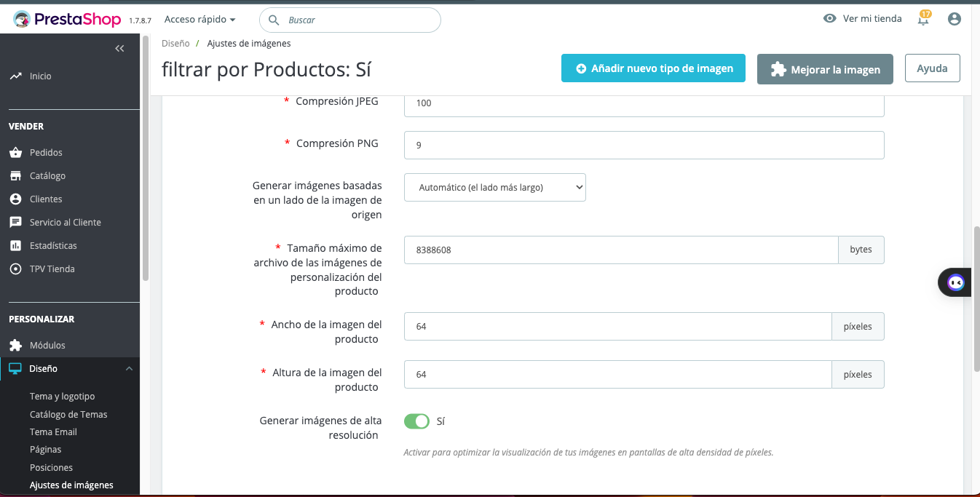980x497 pixels.
Task: Click the Compresión JPEG input field
Action: 644,103
